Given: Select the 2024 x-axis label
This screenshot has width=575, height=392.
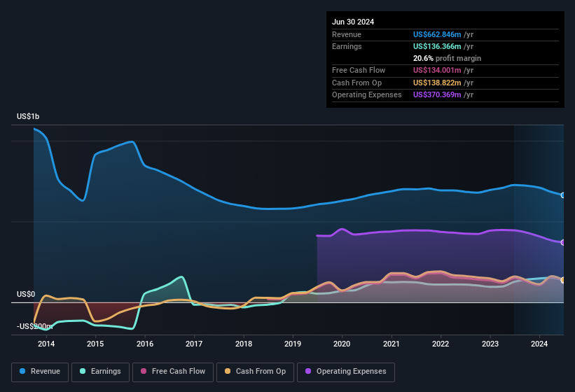Looking at the screenshot, I should tap(539, 344).
